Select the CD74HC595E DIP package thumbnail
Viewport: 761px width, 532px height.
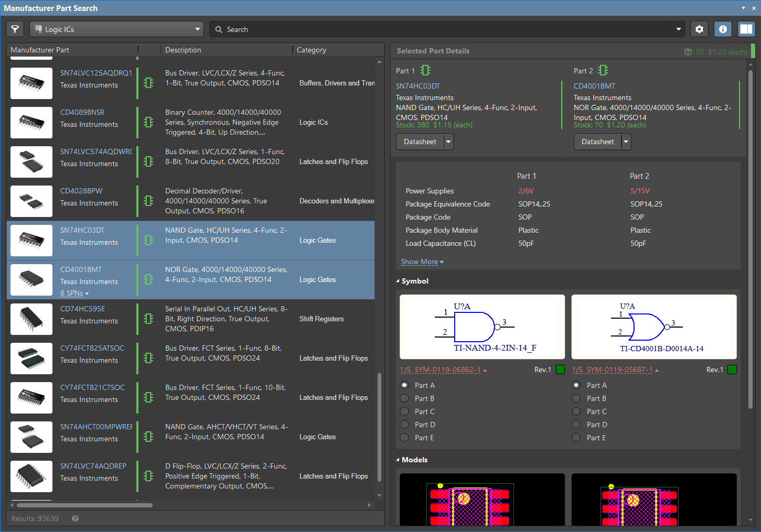pyautogui.click(x=31, y=319)
